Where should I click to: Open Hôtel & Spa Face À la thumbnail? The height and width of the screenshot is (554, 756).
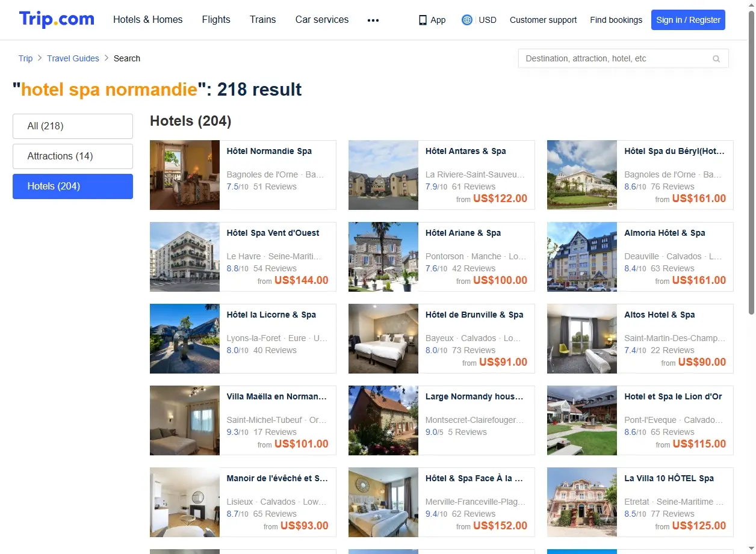[383, 502]
